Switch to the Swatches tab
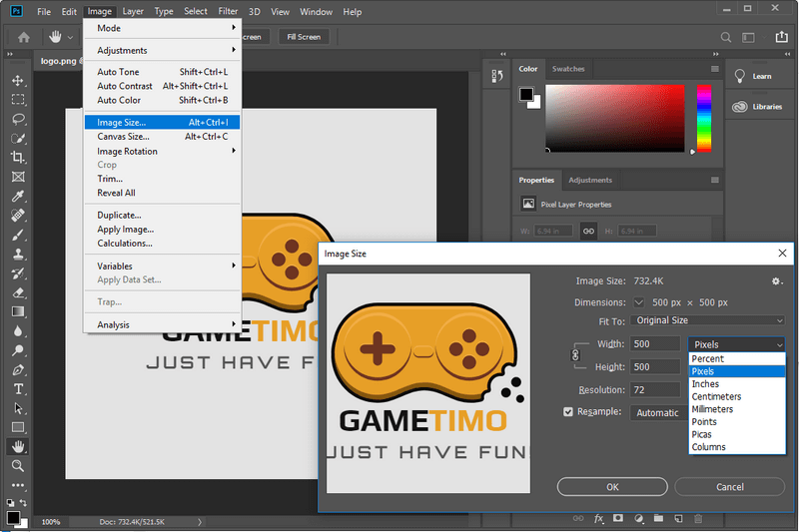 (x=568, y=69)
